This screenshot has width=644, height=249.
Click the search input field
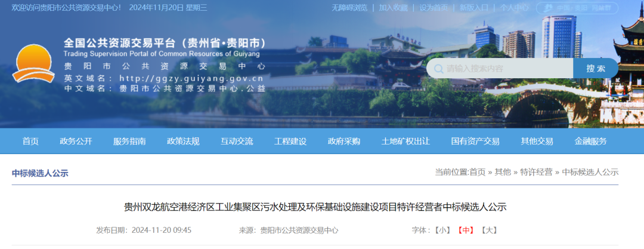[x=500, y=68]
